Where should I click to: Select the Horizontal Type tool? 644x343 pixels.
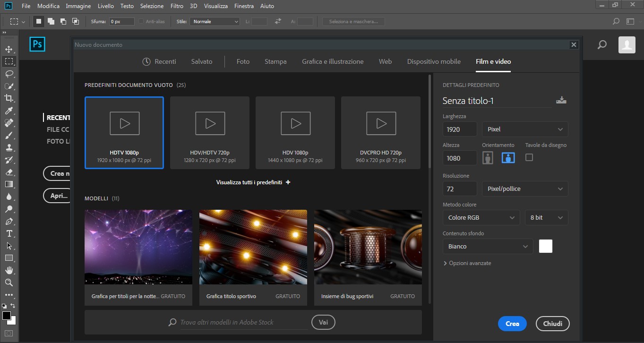point(9,233)
